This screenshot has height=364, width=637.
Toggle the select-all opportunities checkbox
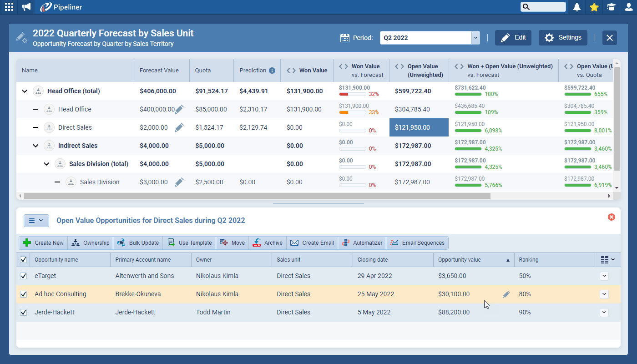tap(23, 259)
